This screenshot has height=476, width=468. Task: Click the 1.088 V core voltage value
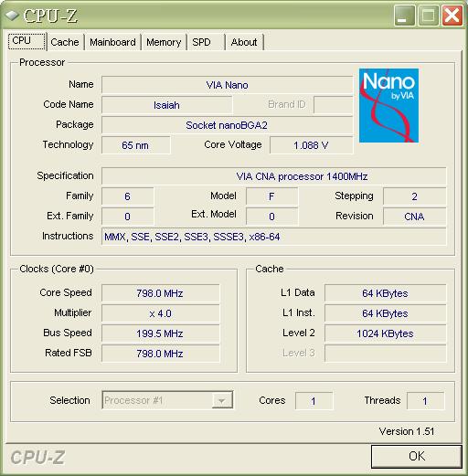pos(311,145)
